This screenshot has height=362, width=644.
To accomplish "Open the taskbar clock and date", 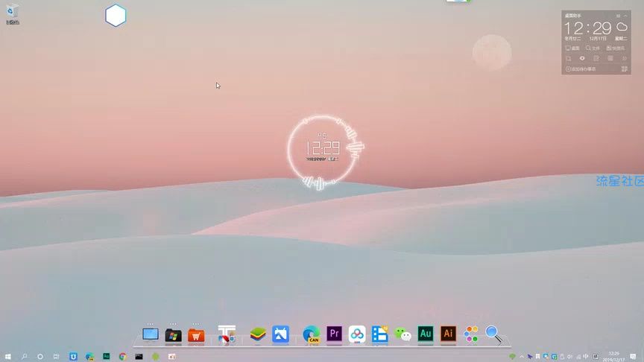I will pyautogui.click(x=614, y=356).
